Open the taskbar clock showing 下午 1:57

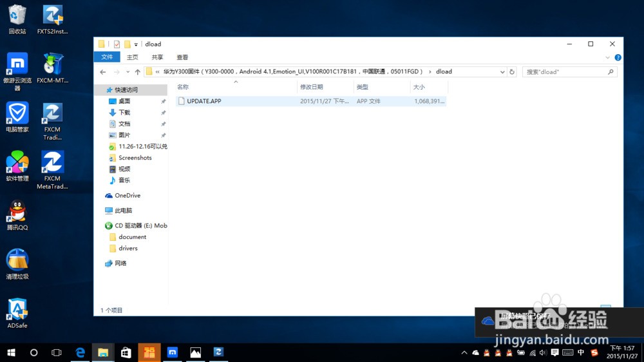pyautogui.click(x=622, y=352)
